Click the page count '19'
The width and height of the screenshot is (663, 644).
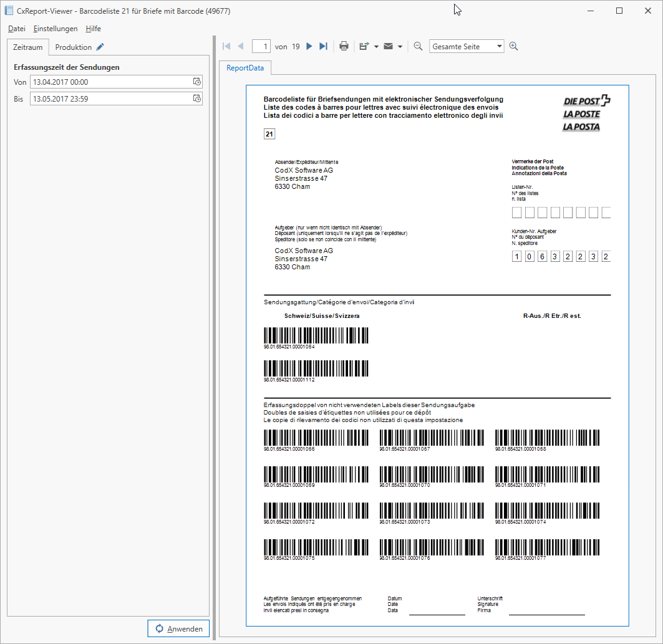coord(296,47)
